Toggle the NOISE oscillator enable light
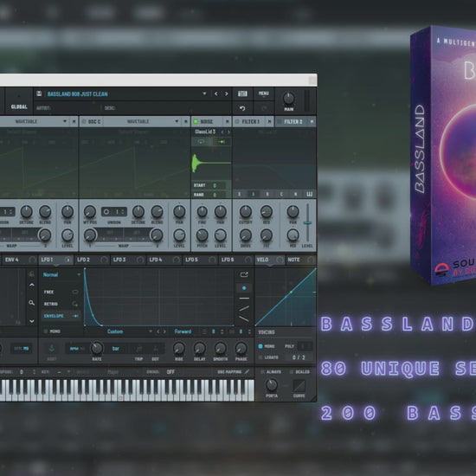Screen dimensions: 476x476 [196, 122]
